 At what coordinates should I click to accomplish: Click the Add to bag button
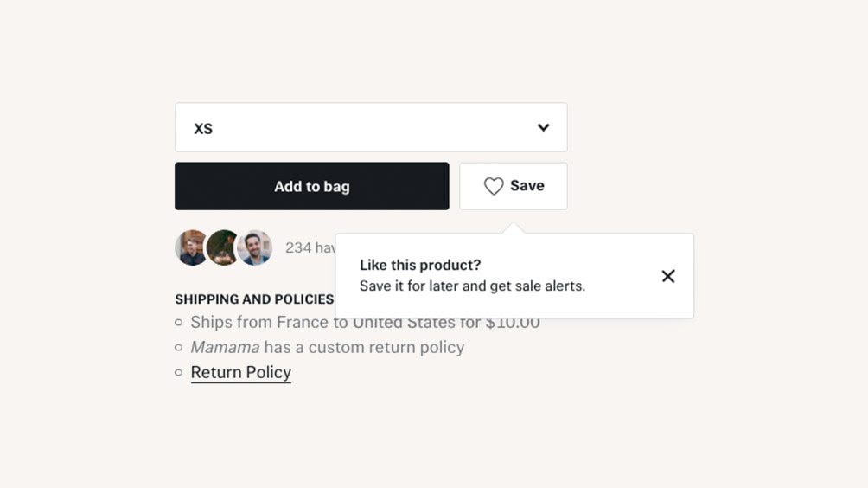[x=311, y=186]
